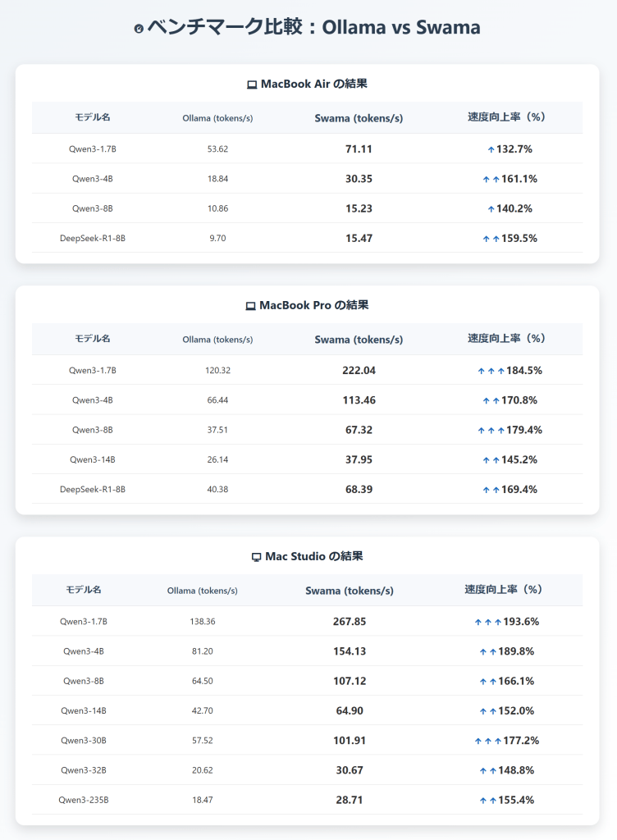Select the Qwen3-30B model name cell
617x840 pixels.
[84, 741]
